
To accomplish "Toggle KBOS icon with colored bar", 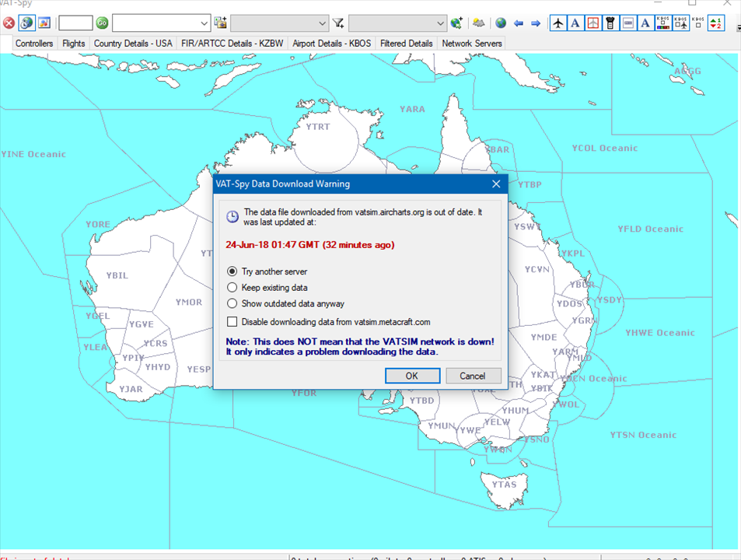I will tap(663, 23).
